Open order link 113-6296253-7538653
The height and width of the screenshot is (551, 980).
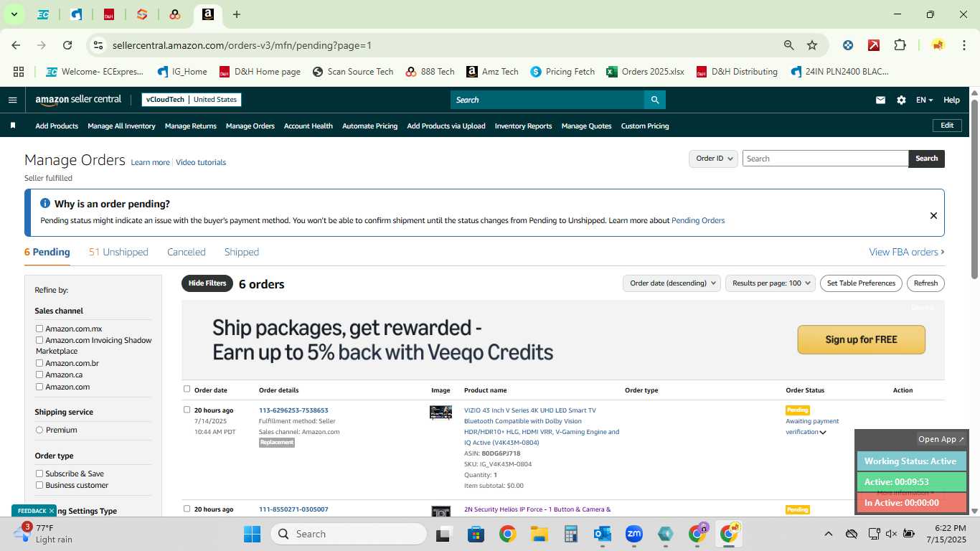tap(293, 410)
